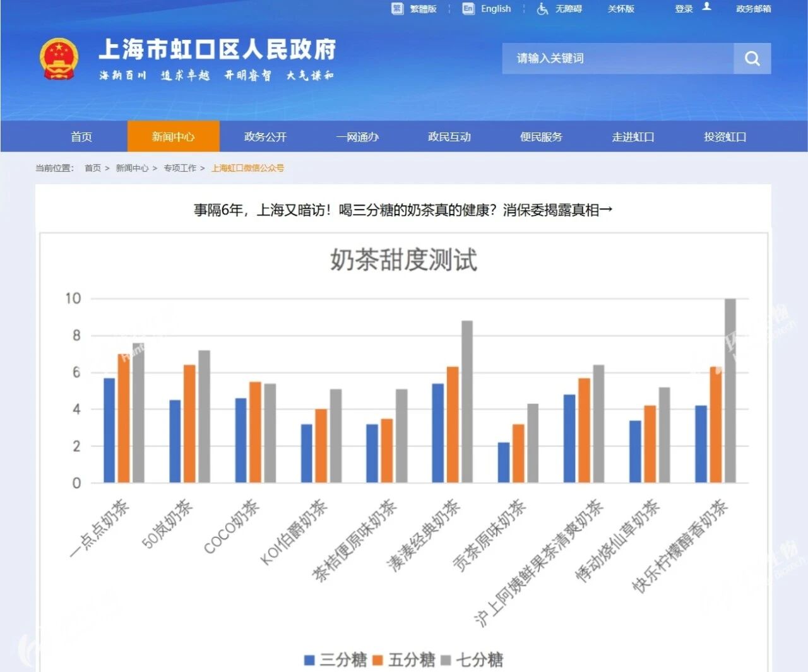This screenshot has width=808, height=672.
Task: Click the national emblem logo
Action: 59,59
